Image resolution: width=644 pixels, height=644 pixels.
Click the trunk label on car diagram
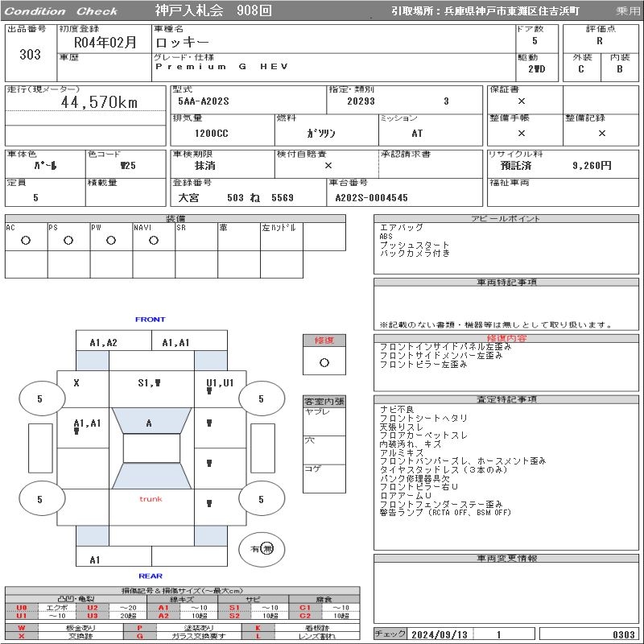(151, 499)
